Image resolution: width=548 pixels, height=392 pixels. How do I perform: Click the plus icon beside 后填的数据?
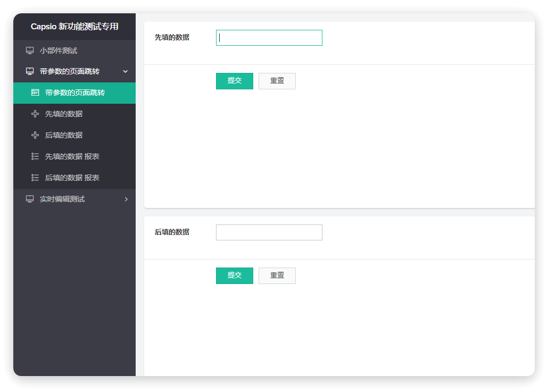35,135
